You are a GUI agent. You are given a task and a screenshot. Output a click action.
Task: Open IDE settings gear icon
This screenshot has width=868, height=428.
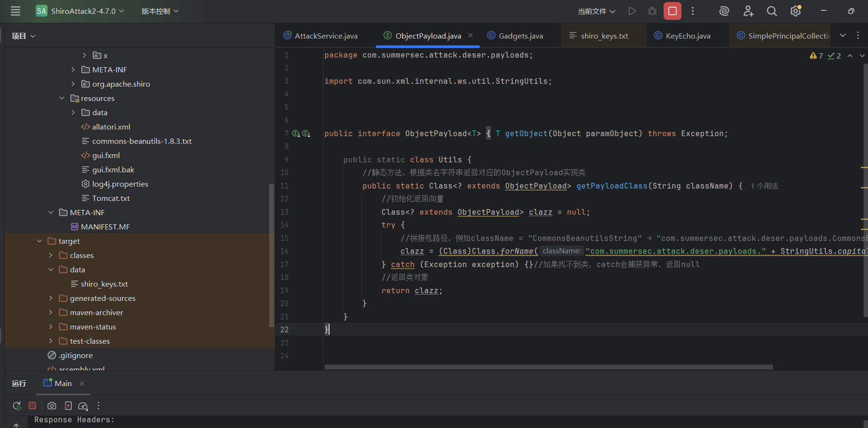[795, 11]
